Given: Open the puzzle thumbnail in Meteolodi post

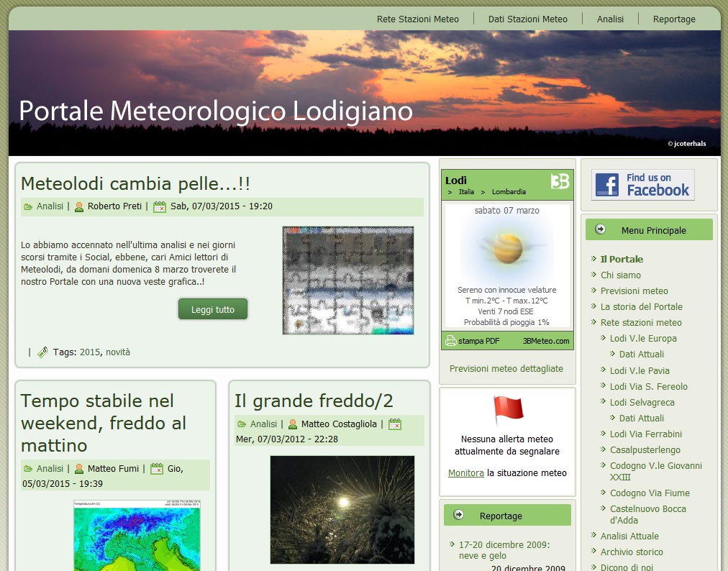Looking at the screenshot, I should pos(347,280).
